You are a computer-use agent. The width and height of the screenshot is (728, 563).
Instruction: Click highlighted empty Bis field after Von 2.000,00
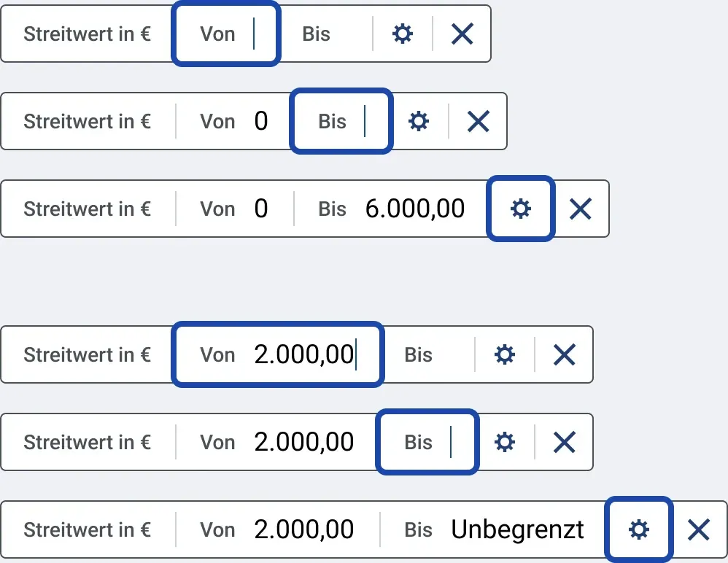tap(427, 442)
